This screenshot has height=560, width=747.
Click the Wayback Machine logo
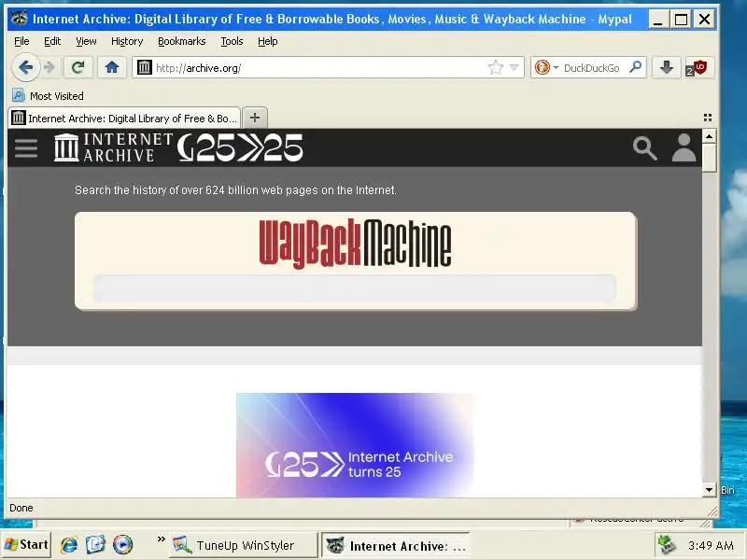[x=355, y=244]
